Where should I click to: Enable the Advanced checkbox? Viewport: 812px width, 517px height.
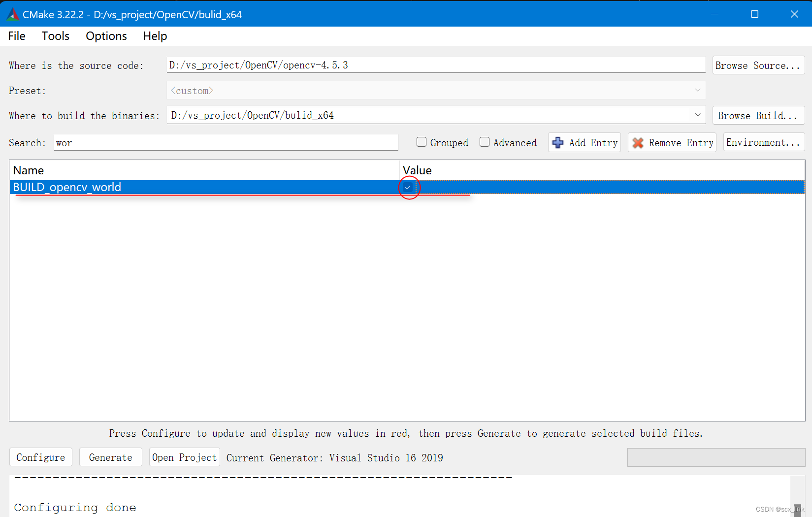(x=485, y=142)
